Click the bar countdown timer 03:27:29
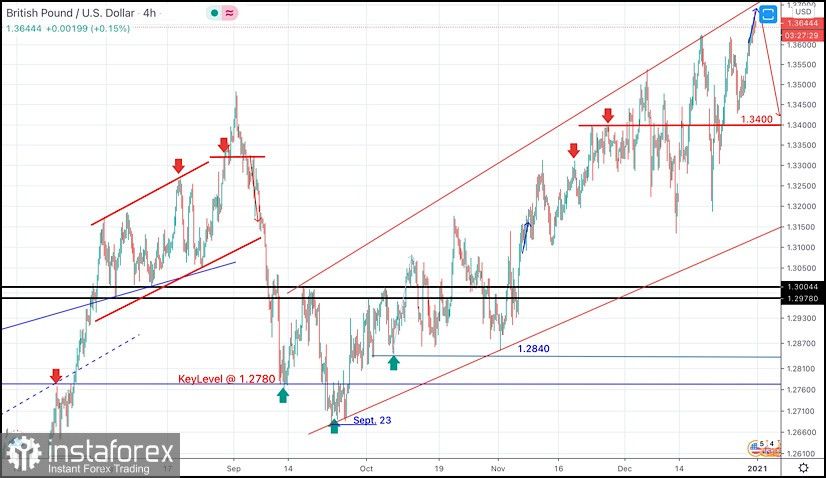The width and height of the screenshot is (826, 478). pyautogui.click(x=803, y=36)
